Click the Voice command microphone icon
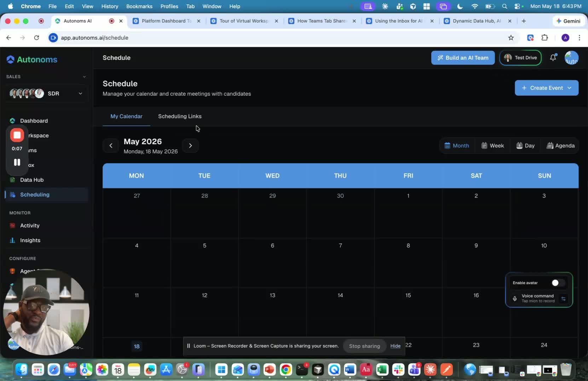Image resolution: width=588 pixels, height=381 pixels. click(515, 299)
